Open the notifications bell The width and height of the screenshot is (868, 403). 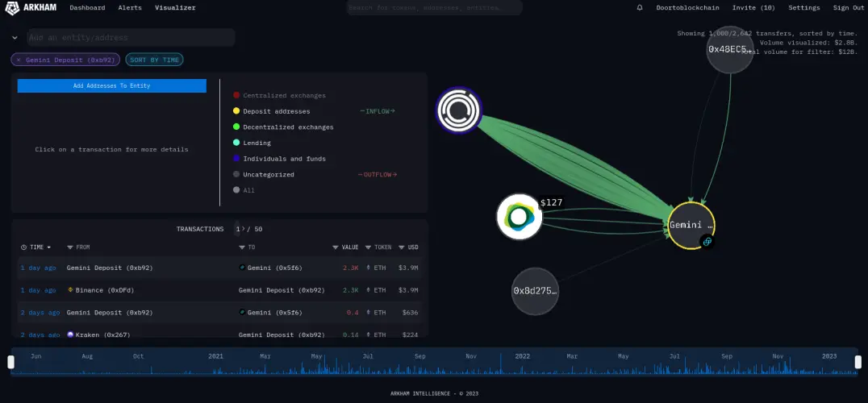[x=640, y=8]
